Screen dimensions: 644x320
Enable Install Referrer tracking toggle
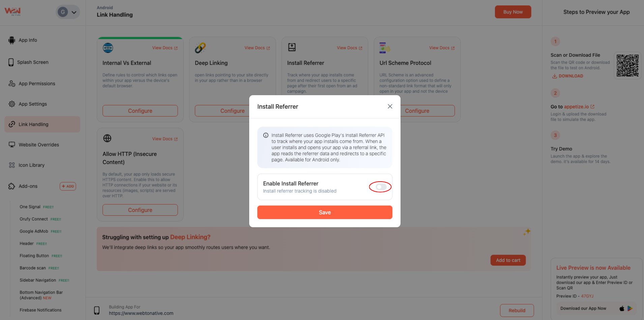380,187
